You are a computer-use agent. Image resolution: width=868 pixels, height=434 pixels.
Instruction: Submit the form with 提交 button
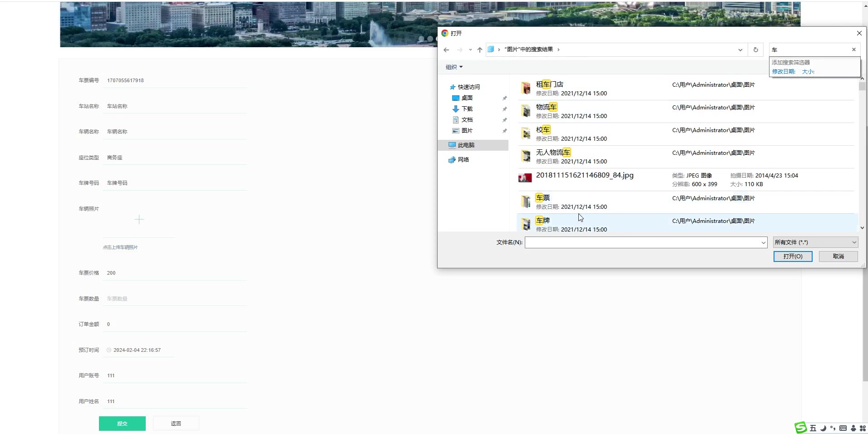[x=122, y=424]
